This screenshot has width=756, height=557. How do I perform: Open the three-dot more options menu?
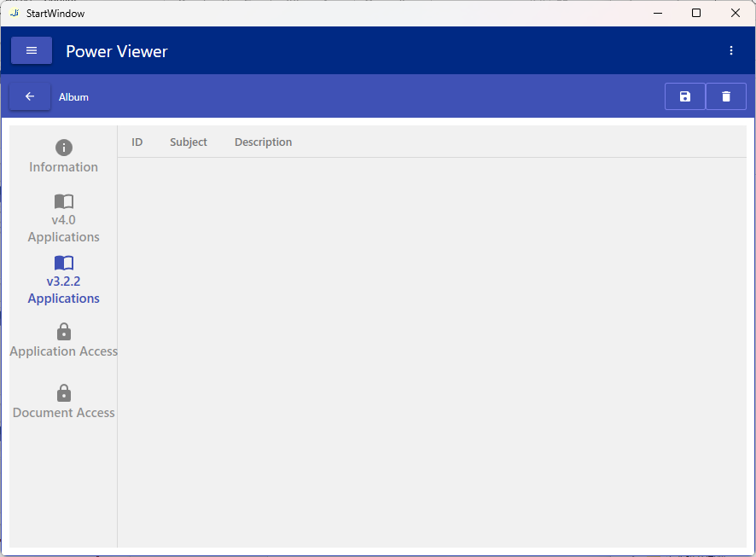pyautogui.click(x=731, y=50)
